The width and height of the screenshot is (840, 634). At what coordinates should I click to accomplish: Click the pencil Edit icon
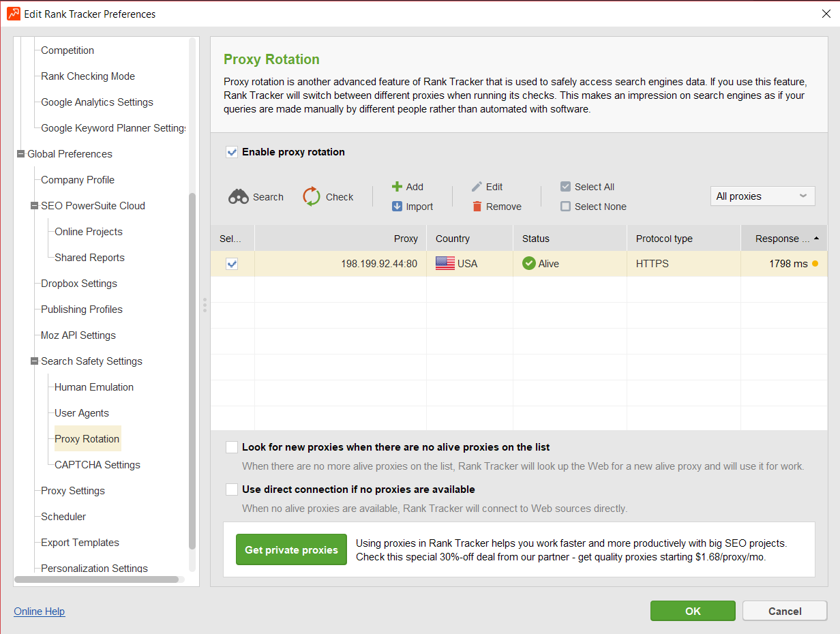477,187
